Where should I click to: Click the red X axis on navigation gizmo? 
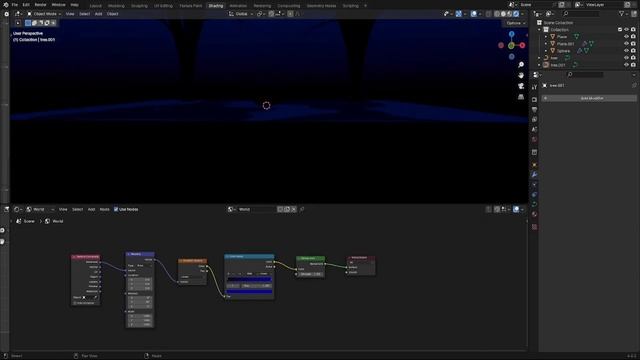522,45
